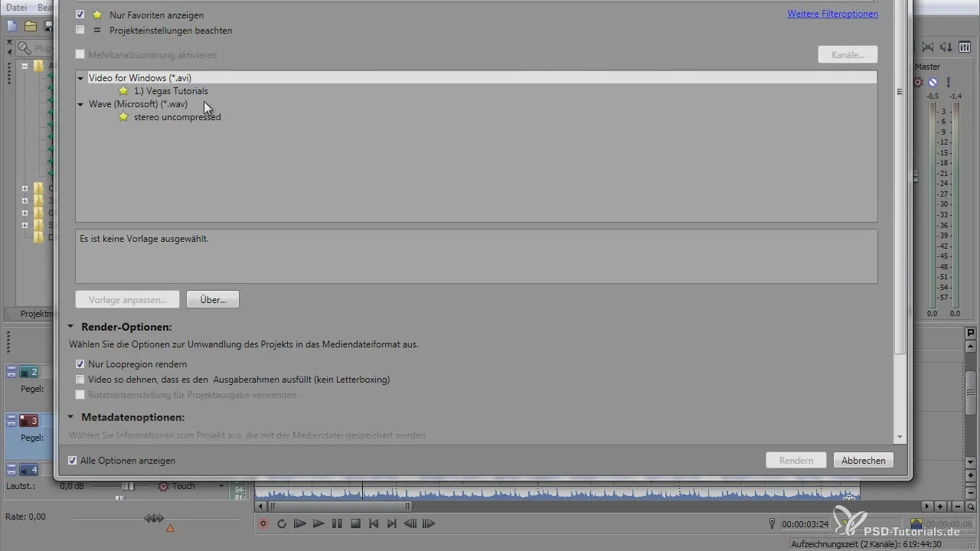Select stereo uncompressed template
Image resolution: width=980 pixels, height=551 pixels.
pos(177,117)
